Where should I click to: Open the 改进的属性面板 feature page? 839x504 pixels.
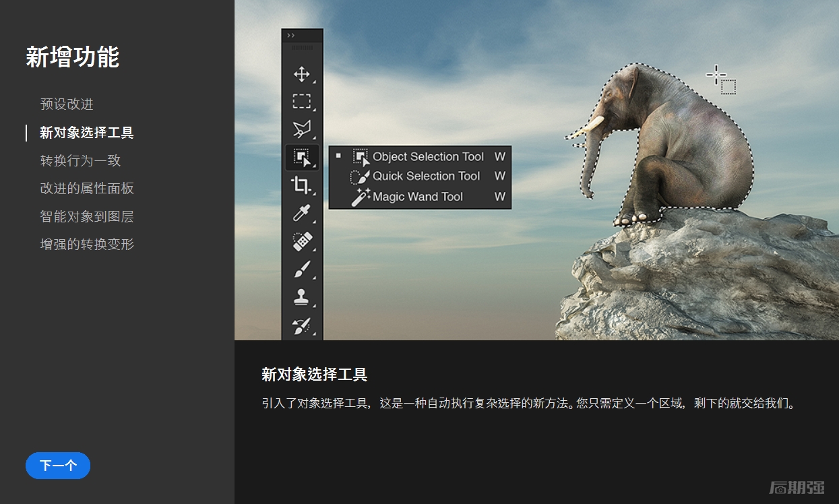pyautogui.click(x=87, y=189)
